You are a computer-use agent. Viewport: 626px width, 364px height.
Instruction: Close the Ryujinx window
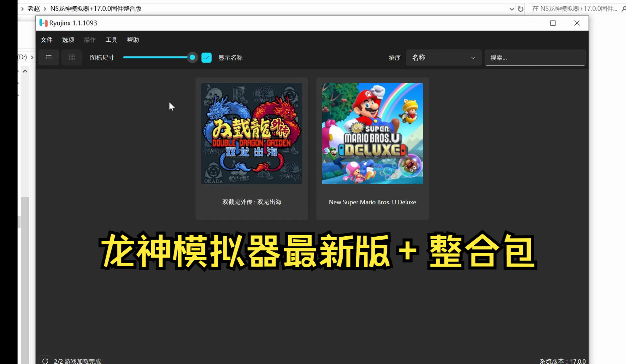click(577, 23)
